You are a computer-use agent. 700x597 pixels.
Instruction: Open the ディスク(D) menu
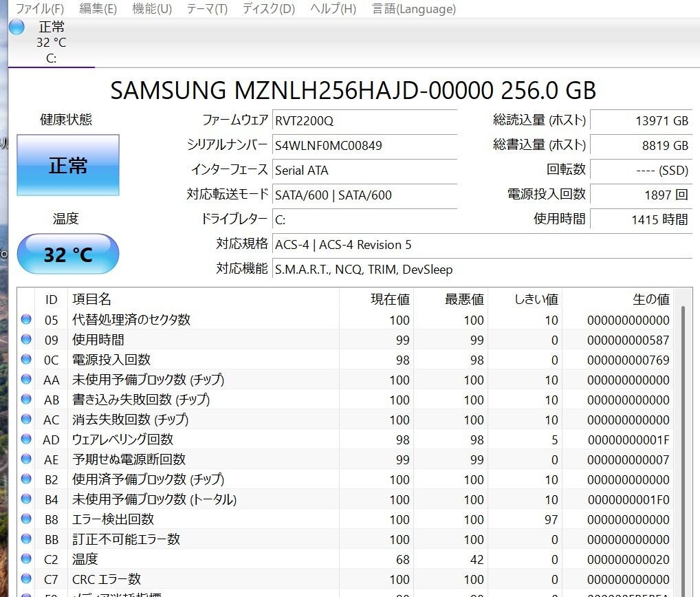point(268,9)
